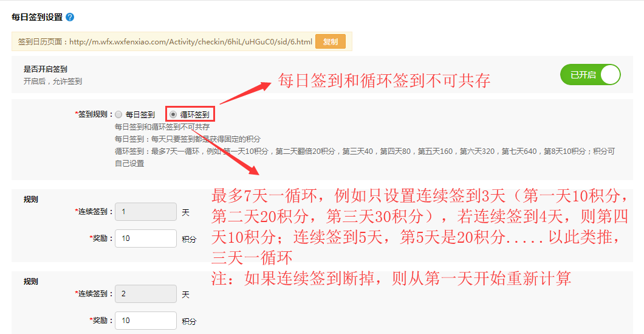Click the second rule's 连续签到 field showing 2
Screen dimensions: 644x334
click(x=145, y=294)
